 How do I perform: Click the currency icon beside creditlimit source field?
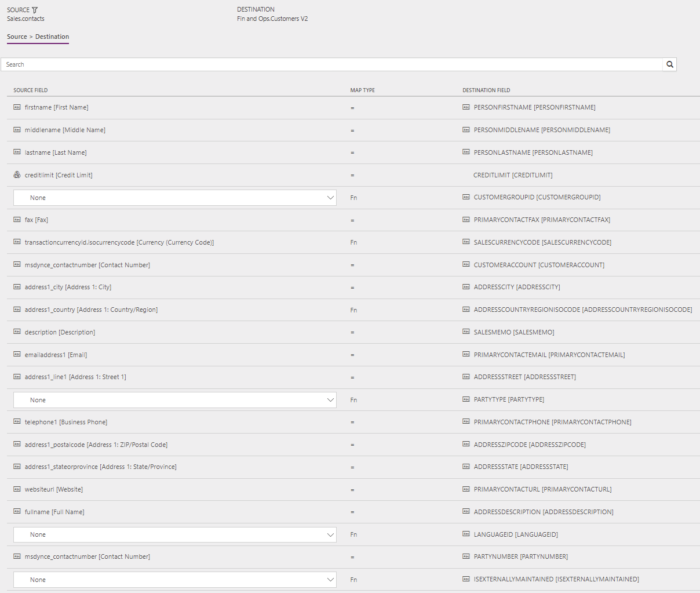coord(17,174)
